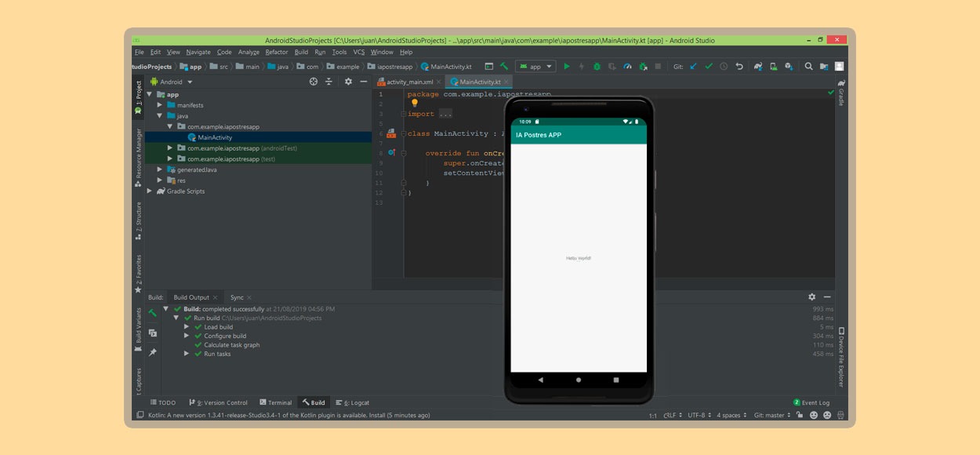Run the app with the green play icon
The height and width of the screenshot is (455, 980).
[566, 67]
